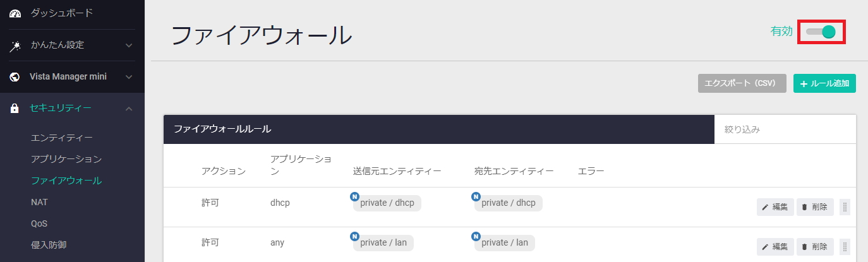868x262 pixels.
Task: Click the ルール追加 button
Action: click(824, 83)
